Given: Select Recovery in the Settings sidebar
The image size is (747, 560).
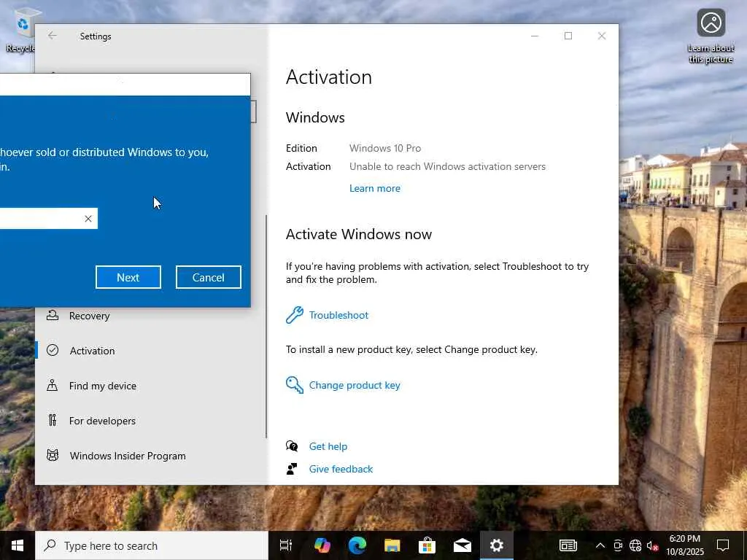Looking at the screenshot, I should [x=90, y=316].
